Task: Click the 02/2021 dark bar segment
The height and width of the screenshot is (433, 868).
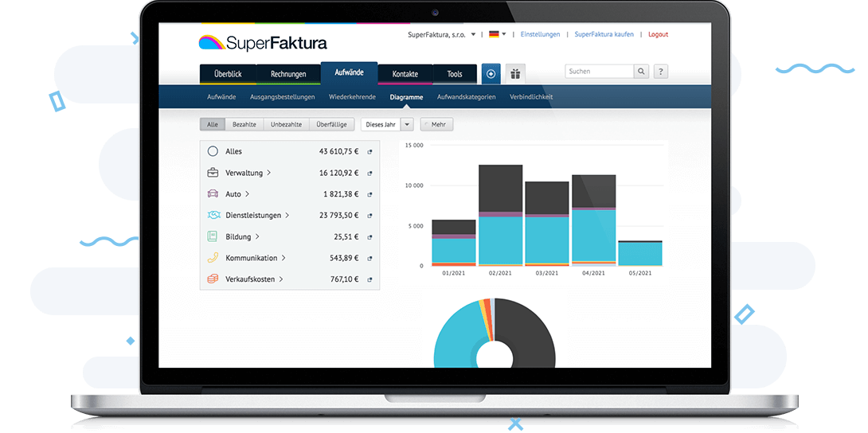Action: (x=500, y=188)
